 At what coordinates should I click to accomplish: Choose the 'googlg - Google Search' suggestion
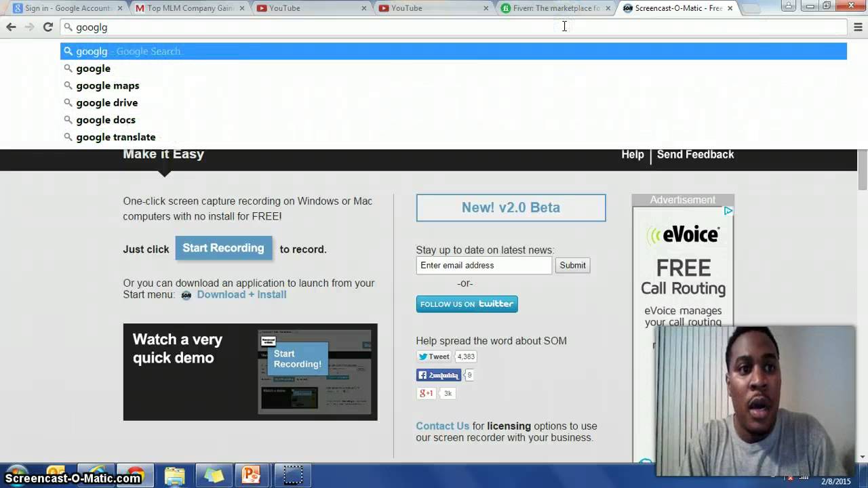(454, 51)
